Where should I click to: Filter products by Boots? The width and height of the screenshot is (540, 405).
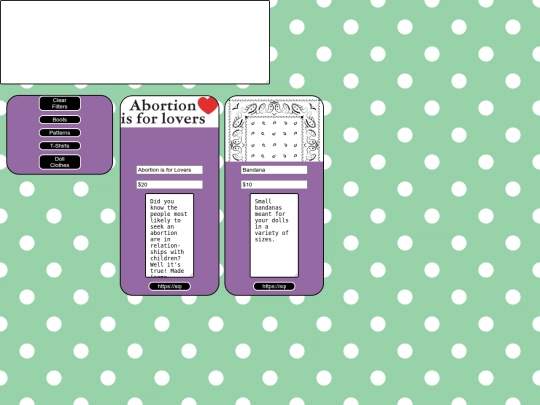click(x=60, y=120)
